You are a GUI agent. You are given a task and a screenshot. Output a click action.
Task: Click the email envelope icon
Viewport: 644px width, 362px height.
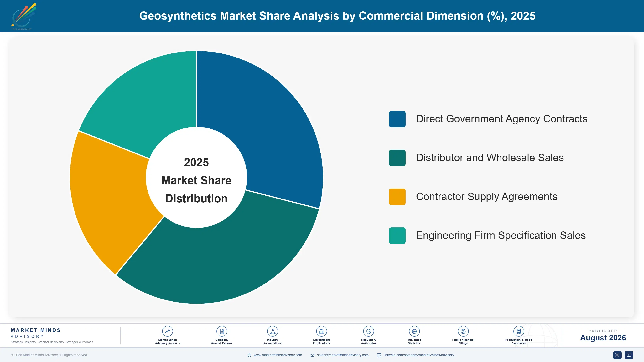(x=313, y=355)
